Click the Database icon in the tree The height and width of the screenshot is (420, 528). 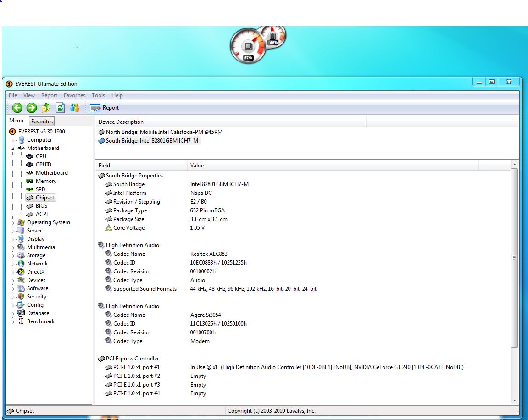pyautogui.click(x=21, y=313)
